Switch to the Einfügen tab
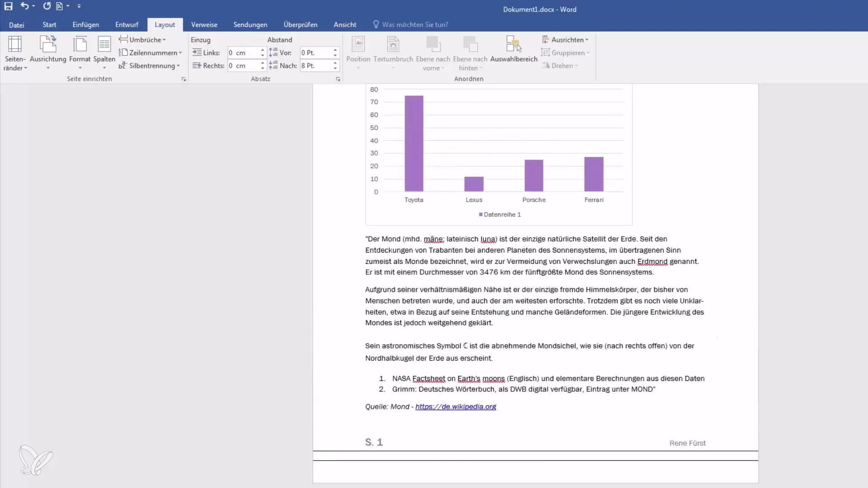 (85, 25)
